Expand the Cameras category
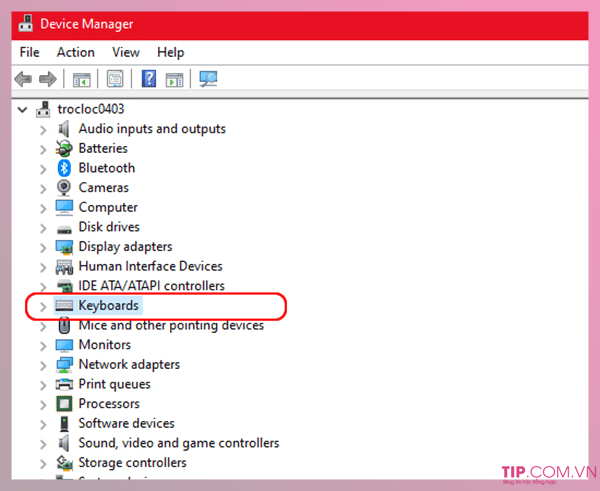 [x=43, y=188]
